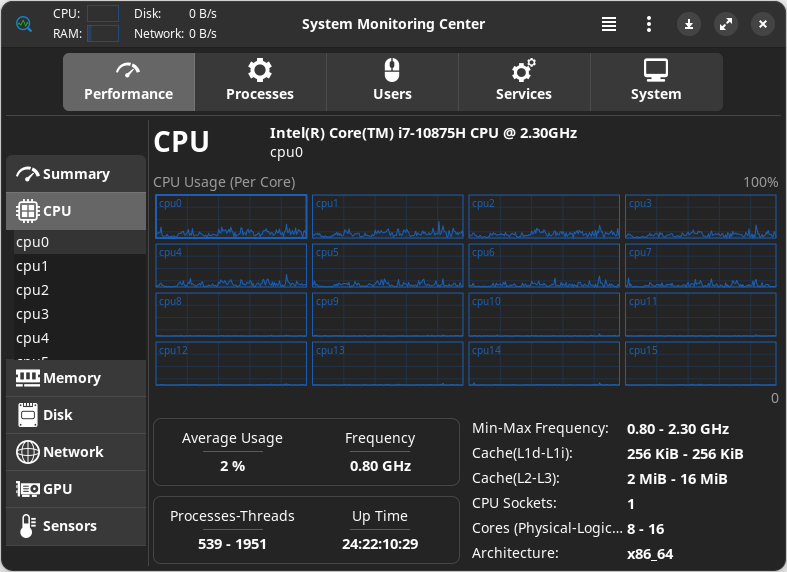Screen dimensions: 787x572
Task: Open the GPU section in the sidebar
Action: coord(76,489)
